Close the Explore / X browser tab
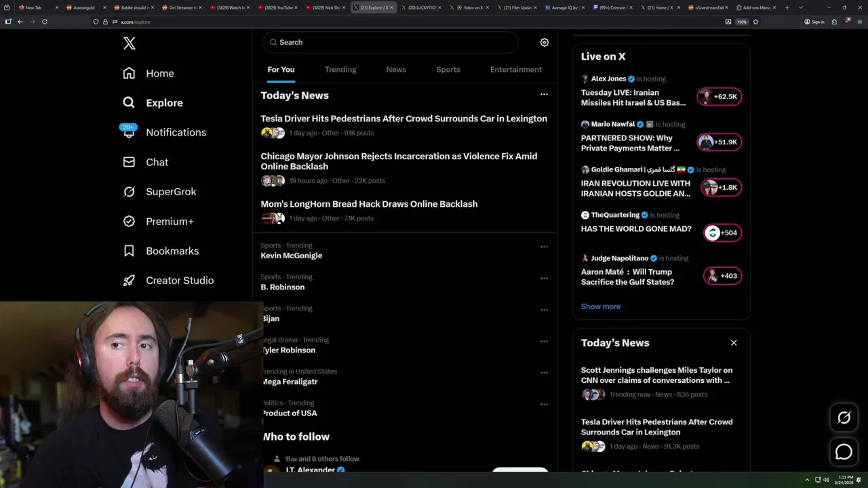Screen dimensions: 868x488 pyautogui.click(x=391, y=7)
